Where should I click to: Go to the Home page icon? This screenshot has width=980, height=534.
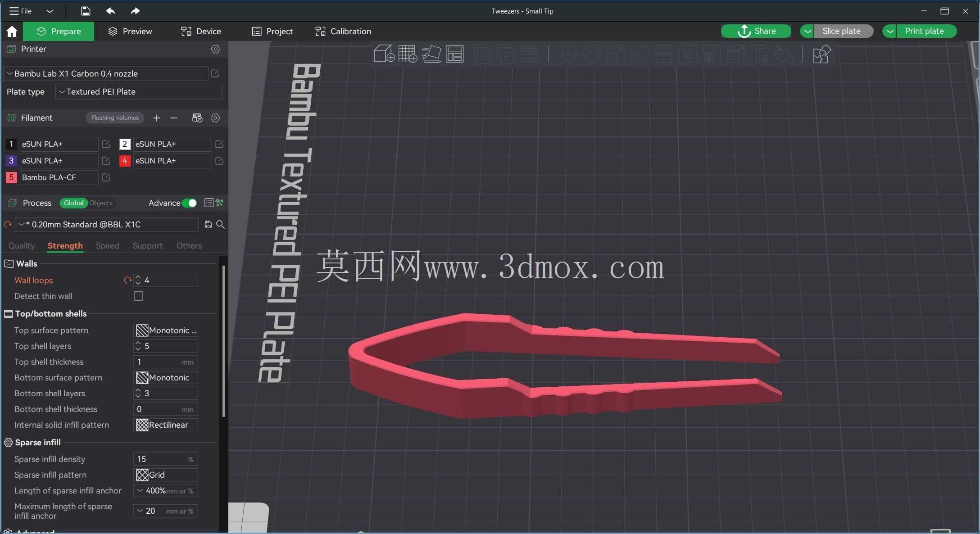[x=12, y=31]
